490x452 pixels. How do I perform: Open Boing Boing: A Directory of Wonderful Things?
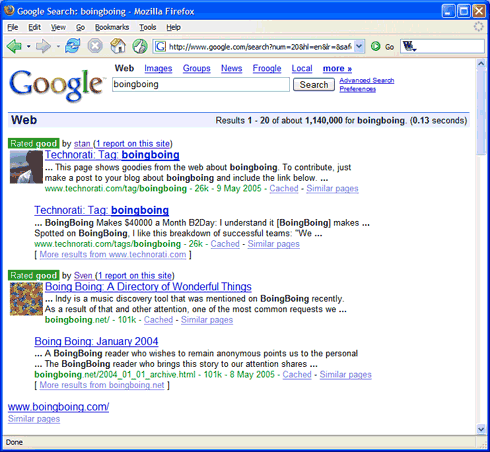148,287
